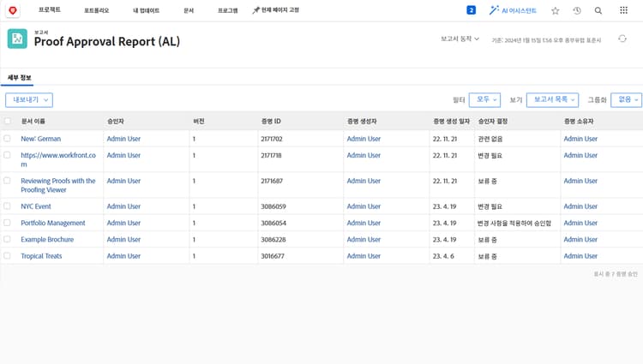The height and width of the screenshot is (364, 643).
Task: Open the notifications badge showing 2
Action: (472, 10)
